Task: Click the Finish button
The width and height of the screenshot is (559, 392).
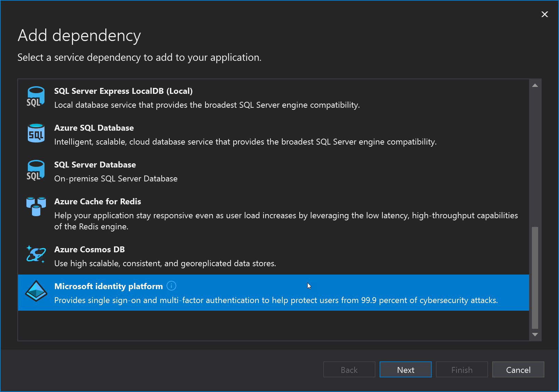Action: (462, 369)
